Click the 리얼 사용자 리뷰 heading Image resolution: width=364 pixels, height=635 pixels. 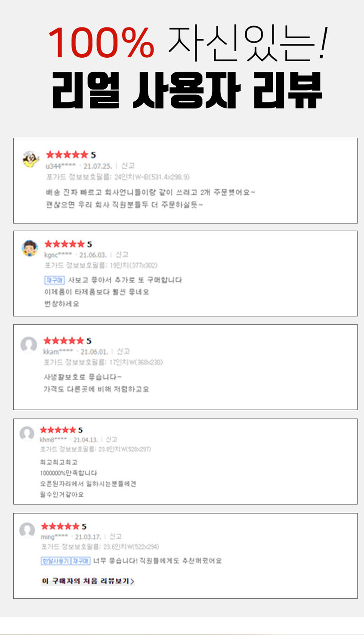pyautogui.click(x=187, y=91)
